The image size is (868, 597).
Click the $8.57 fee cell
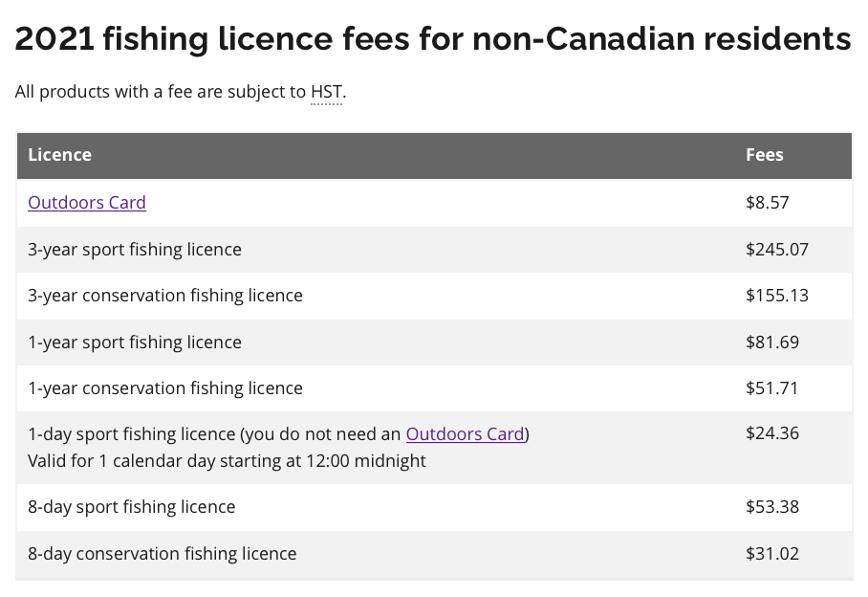click(768, 203)
